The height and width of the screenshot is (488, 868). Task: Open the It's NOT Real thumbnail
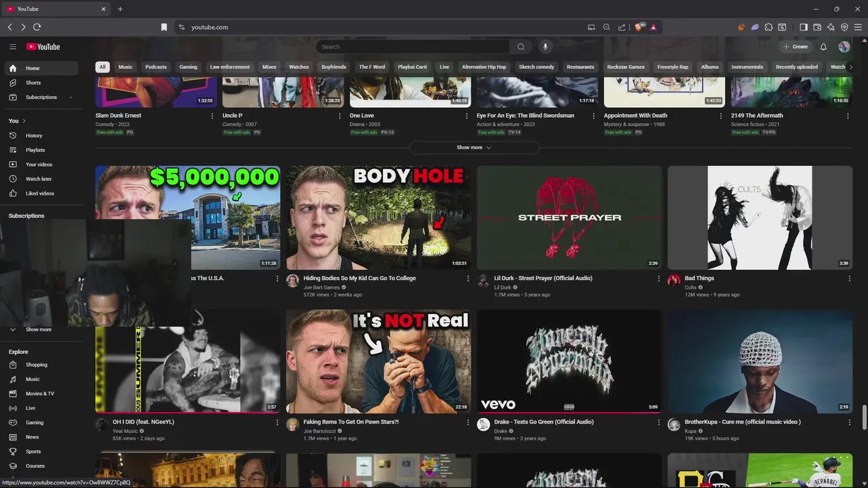coord(378,361)
